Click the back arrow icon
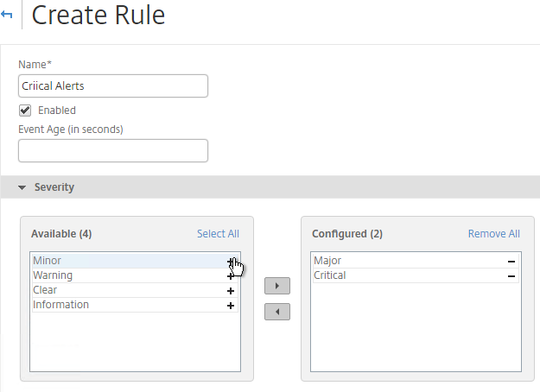This screenshot has height=392, width=540. click(x=6, y=15)
